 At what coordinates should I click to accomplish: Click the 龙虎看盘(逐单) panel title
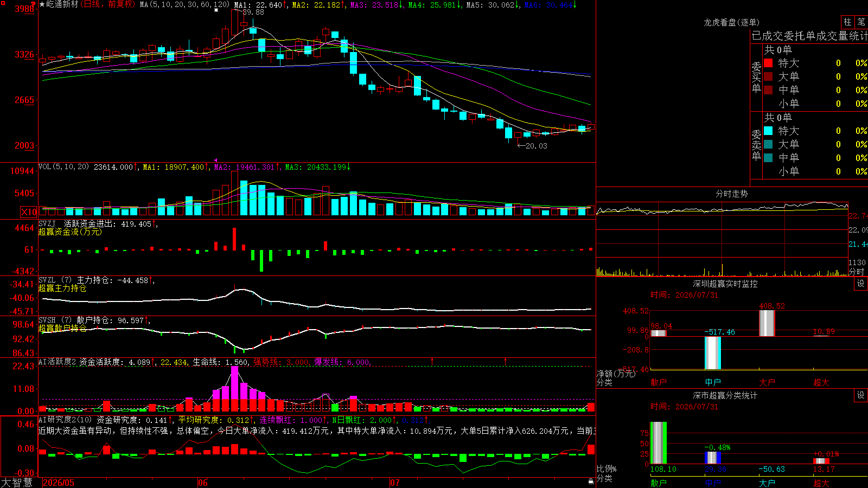(x=732, y=22)
